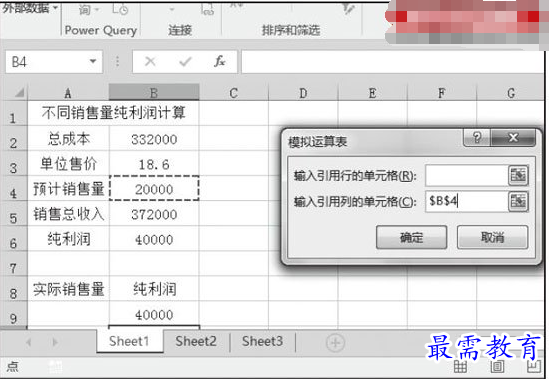Select row 7 header
Image resolution: width=549 pixels, height=379 pixels.
coord(13,264)
